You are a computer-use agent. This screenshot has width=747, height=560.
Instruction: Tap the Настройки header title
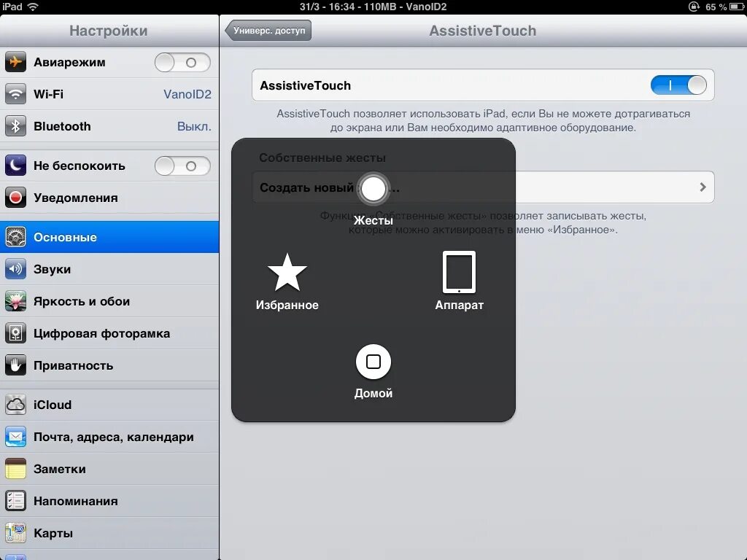109,31
